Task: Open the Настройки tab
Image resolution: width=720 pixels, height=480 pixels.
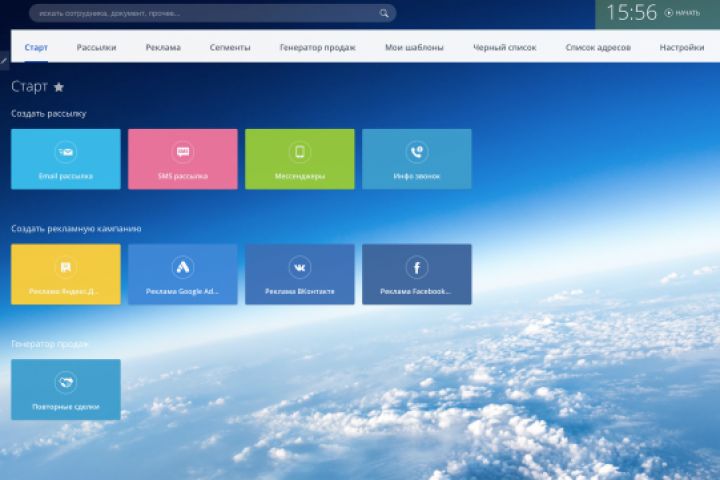Action: pyautogui.click(x=682, y=47)
